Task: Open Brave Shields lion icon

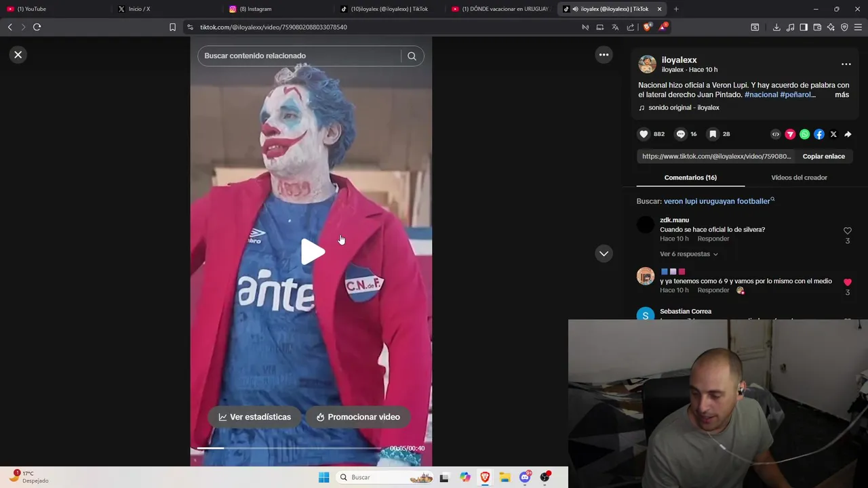Action: (647, 27)
